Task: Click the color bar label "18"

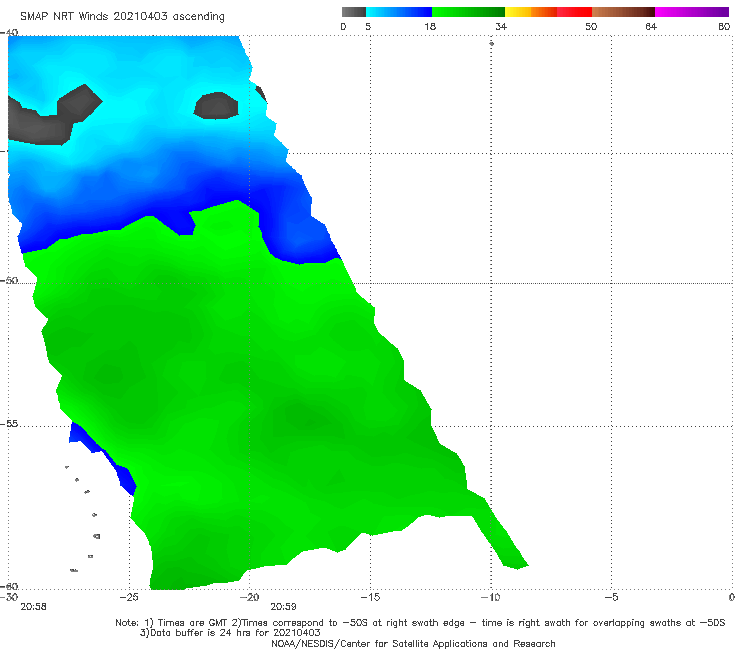Action: 430,27
